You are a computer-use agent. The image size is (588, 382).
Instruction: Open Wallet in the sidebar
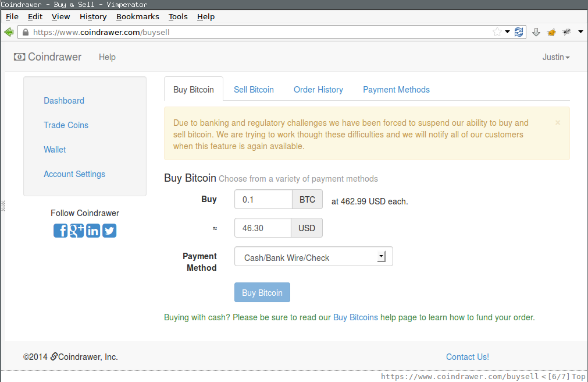coord(55,150)
